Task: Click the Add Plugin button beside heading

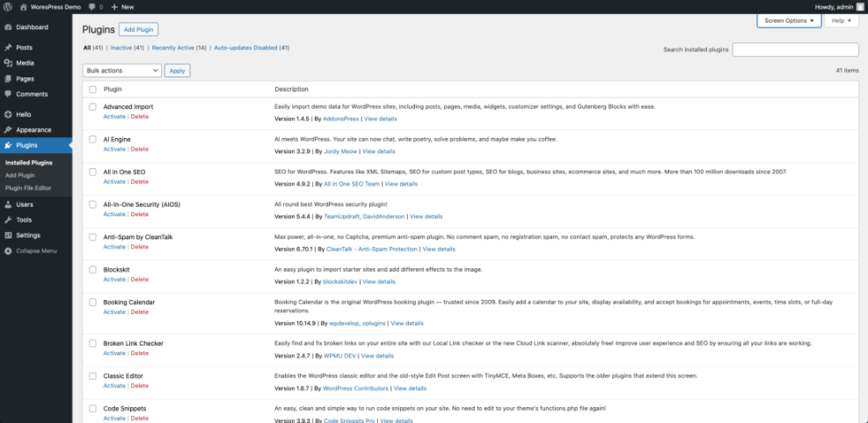Action: click(139, 29)
